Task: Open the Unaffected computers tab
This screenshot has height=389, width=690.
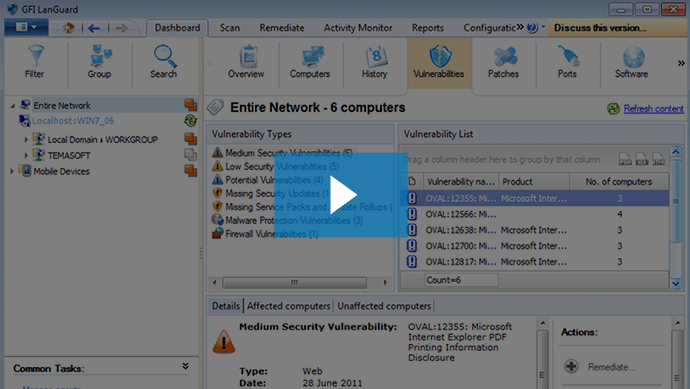Action: [x=384, y=306]
